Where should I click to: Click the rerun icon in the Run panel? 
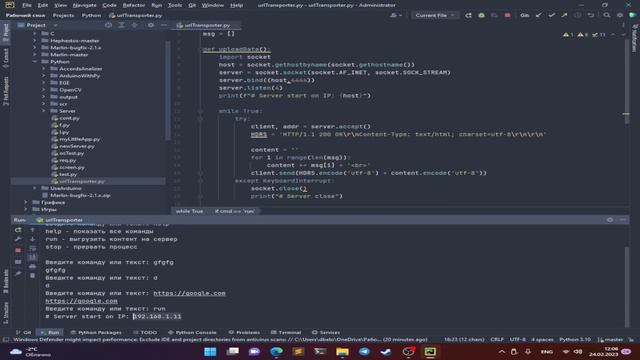click(x=18, y=230)
